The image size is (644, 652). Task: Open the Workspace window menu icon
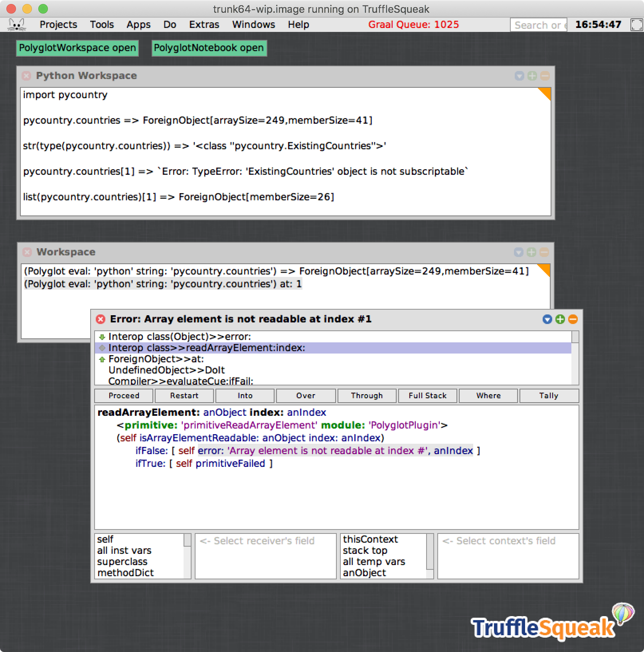coord(518,252)
